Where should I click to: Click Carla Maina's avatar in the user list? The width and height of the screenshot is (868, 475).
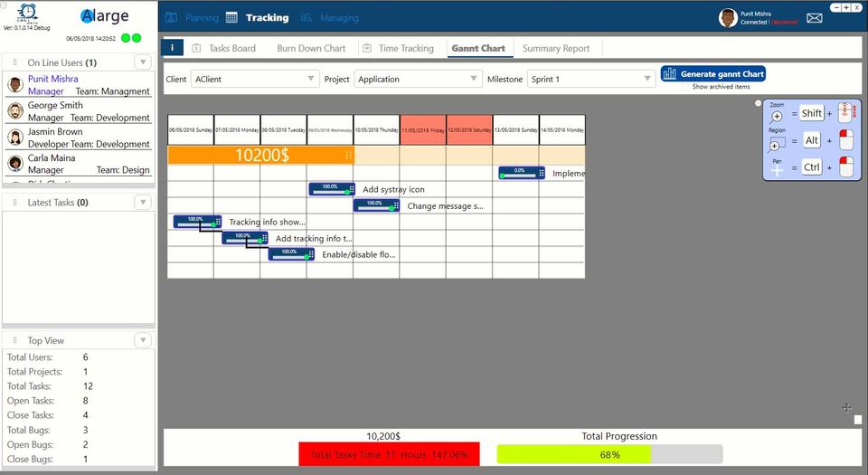pos(15,164)
